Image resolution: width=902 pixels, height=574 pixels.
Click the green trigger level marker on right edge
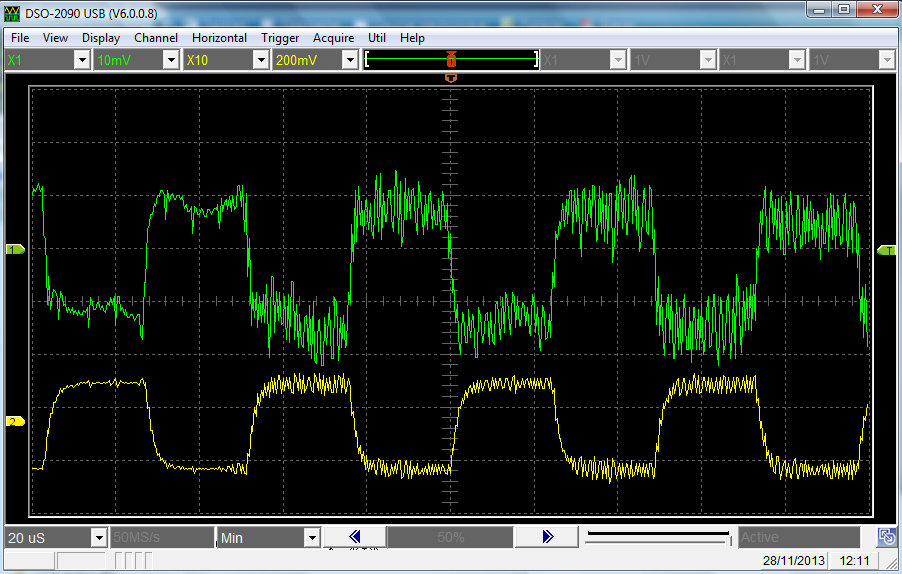pos(887,250)
